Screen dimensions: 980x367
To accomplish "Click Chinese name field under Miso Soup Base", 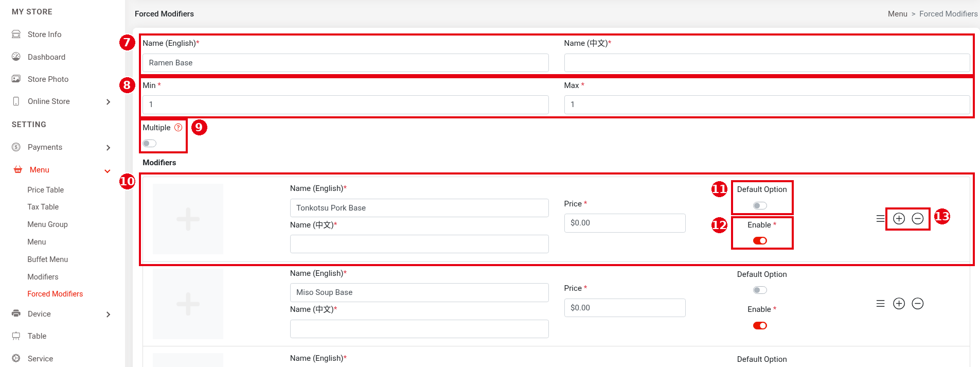I will coord(419,329).
